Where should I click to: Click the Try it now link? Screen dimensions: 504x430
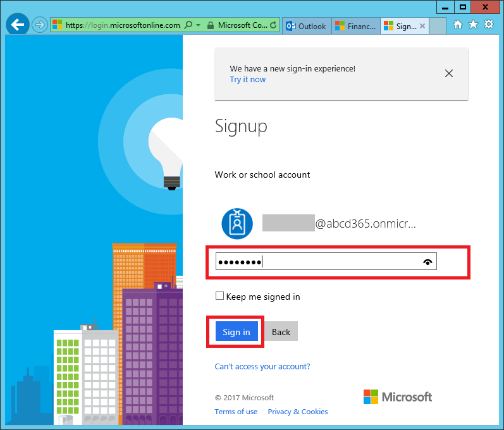[x=247, y=80]
